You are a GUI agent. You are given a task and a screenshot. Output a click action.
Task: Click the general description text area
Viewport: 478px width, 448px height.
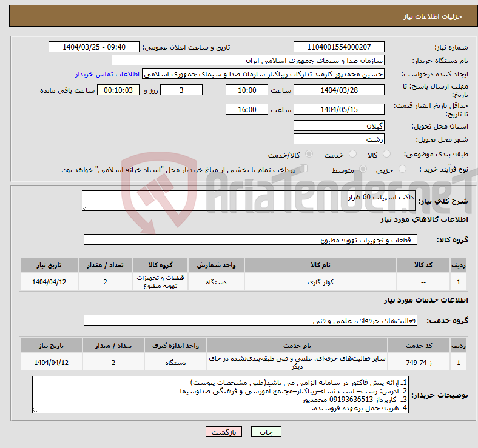tap(249, 201)
